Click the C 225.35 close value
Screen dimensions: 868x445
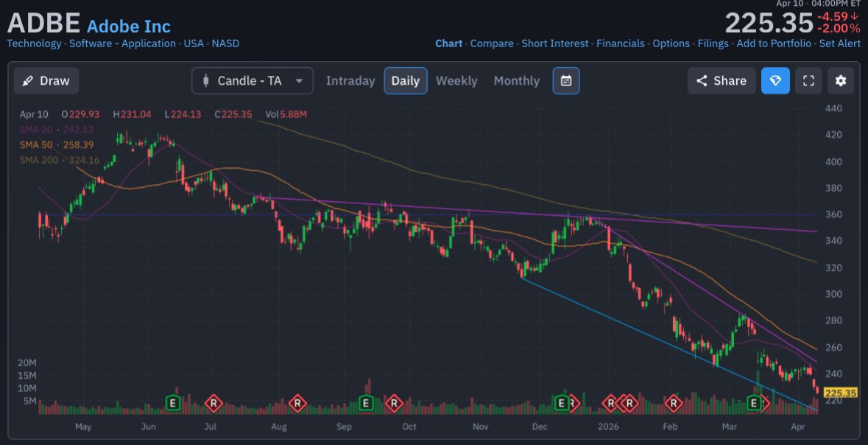[x=233, y=115]
